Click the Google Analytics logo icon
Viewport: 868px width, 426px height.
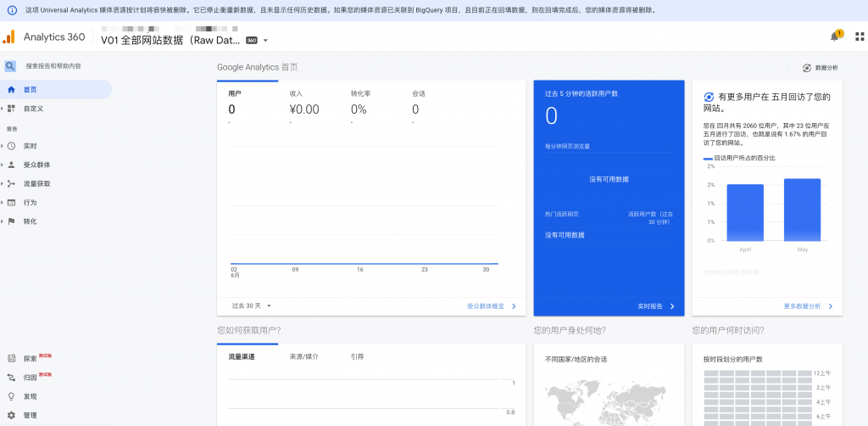[9, 36]
